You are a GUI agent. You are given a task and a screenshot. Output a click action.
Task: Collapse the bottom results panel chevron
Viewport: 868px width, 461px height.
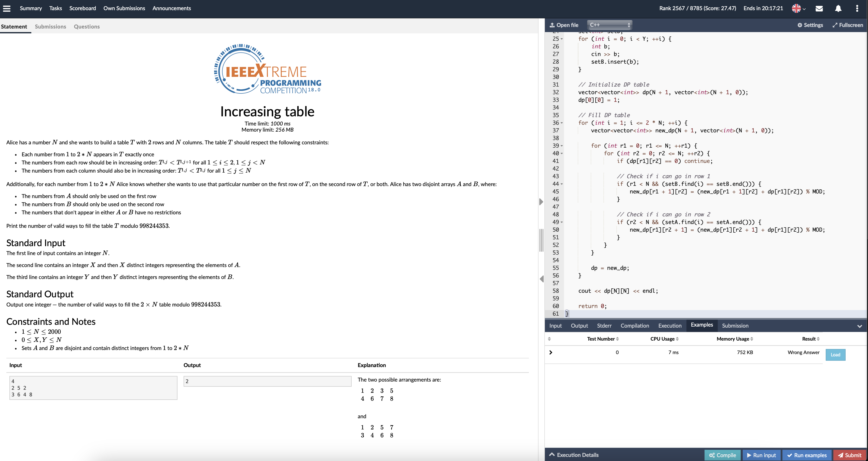click(x=859, y=326)
